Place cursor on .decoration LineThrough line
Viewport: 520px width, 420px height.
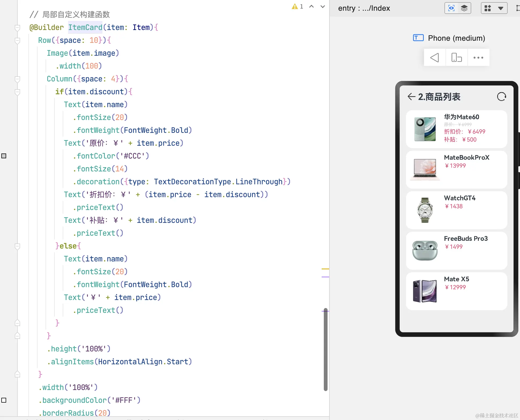tap(182, 182)
